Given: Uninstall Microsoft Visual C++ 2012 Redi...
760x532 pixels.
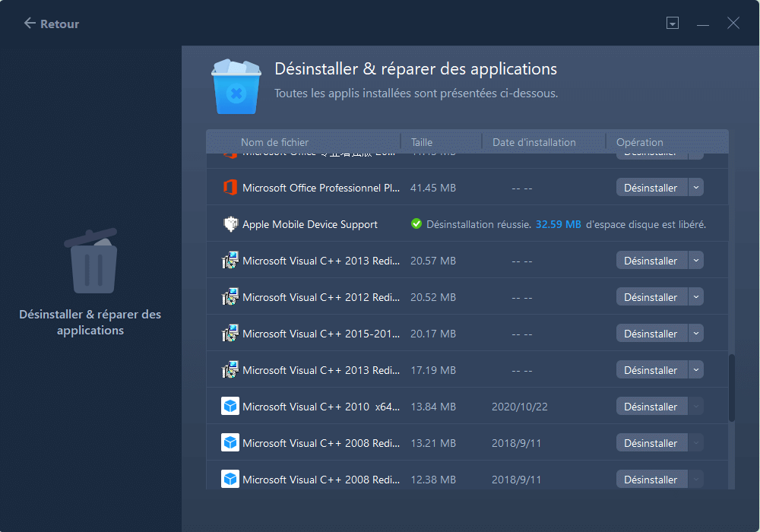Looking at the screenshot, I should (651, 297).
